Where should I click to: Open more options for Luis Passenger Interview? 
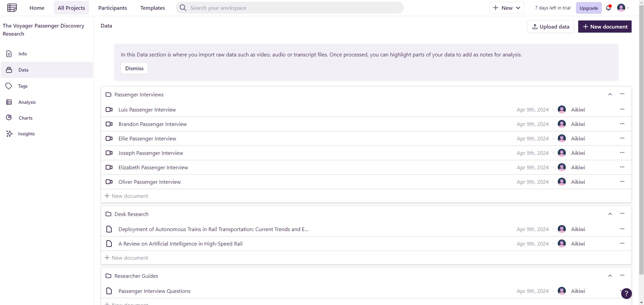pos(622,109)
